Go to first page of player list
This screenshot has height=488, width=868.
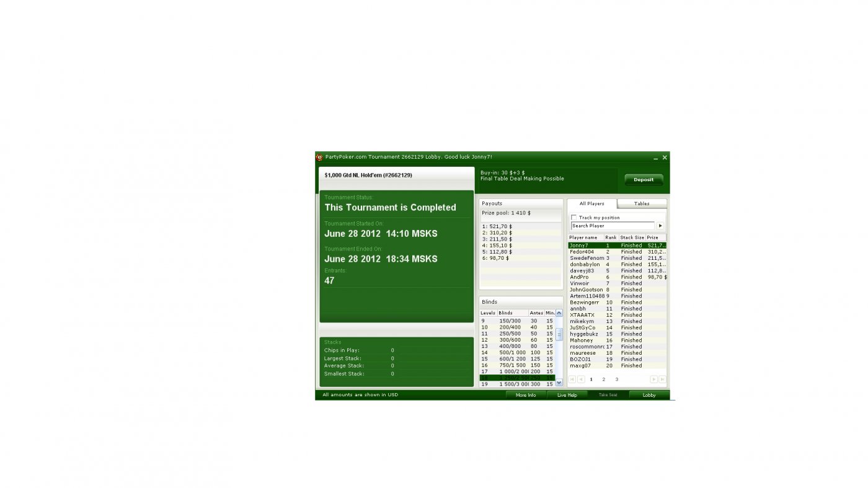pyautogui.click(x=572, y=379)
